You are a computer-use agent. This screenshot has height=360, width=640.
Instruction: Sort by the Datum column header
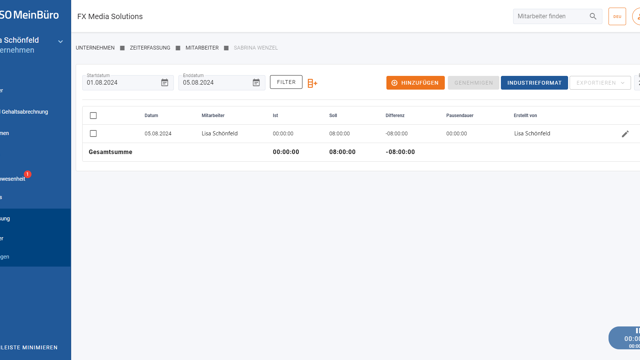[151, 116]
